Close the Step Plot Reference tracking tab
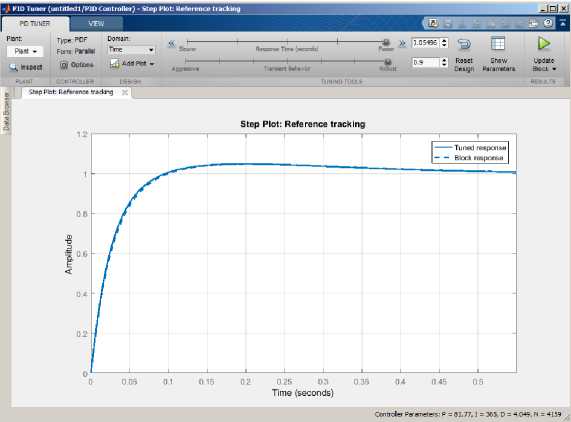This screenshot has height=422, width=571. click(x=125, y=92)
